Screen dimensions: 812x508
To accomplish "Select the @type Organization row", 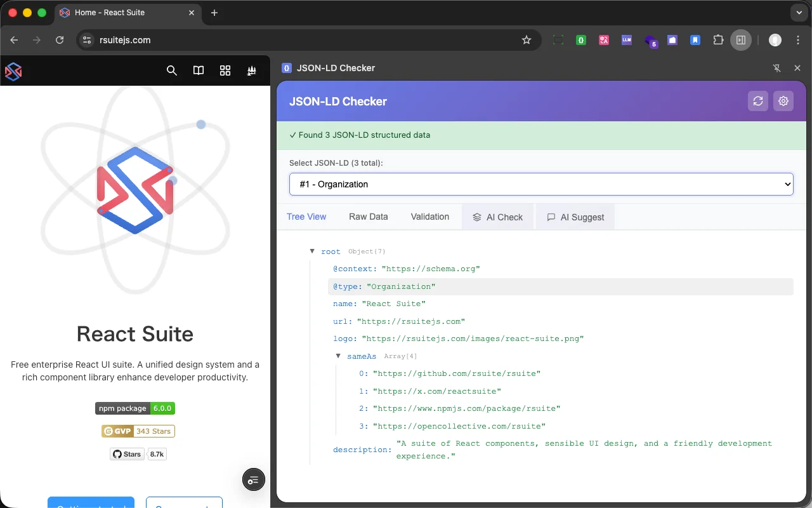I will 561,286.
